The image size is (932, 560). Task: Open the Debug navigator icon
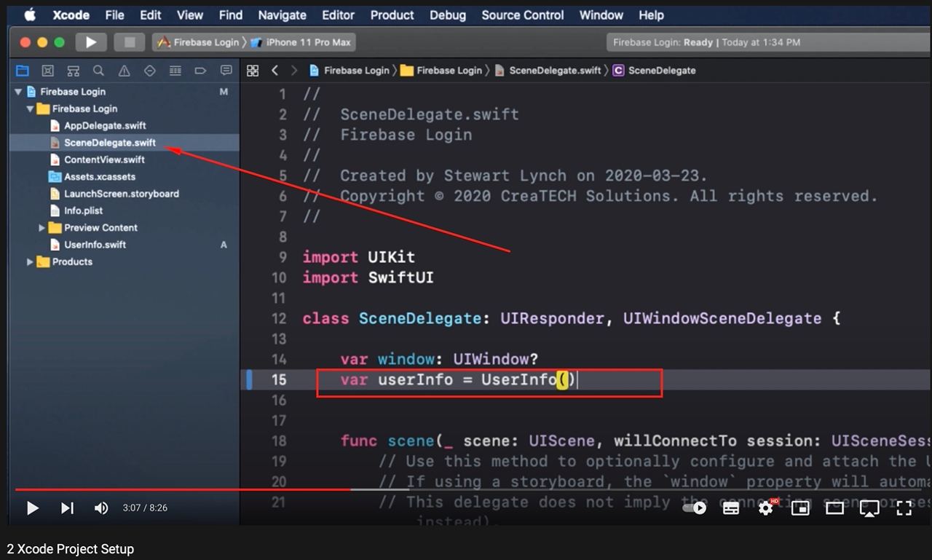[175, 71]
